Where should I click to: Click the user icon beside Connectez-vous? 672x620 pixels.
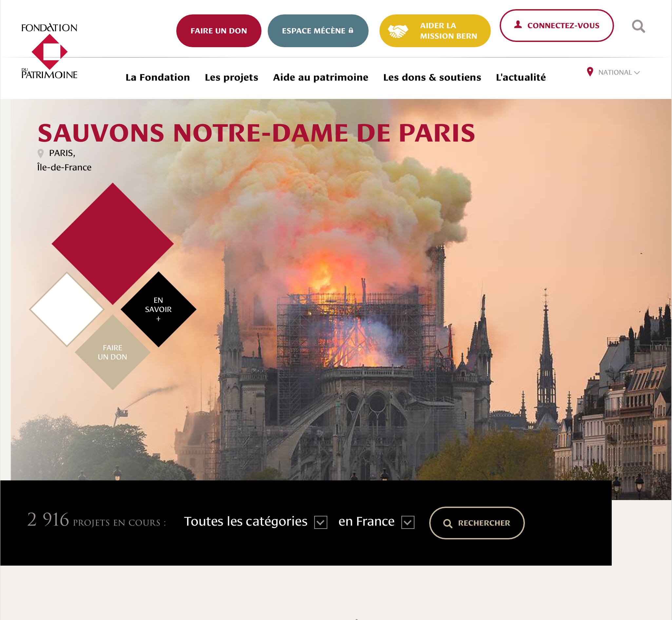(518, 25)
